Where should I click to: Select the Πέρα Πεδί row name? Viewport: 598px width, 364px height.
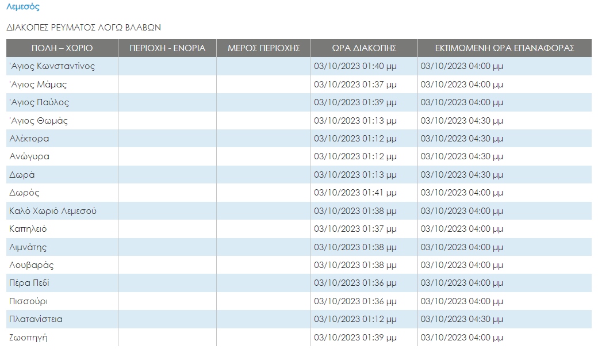pyautogui.click(x=29, y=283)
